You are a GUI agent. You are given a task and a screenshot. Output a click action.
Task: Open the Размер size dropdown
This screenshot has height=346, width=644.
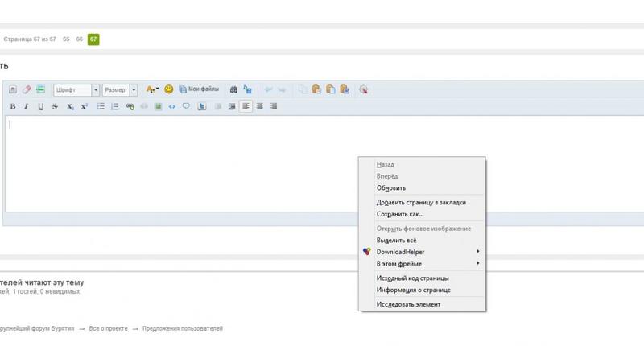pos(120,90)
